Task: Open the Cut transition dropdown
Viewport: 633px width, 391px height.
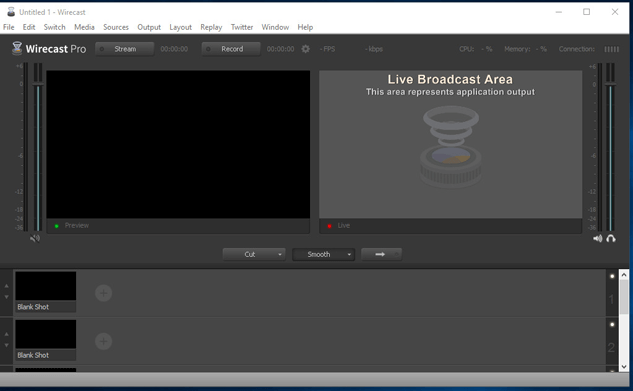Action: pyautogui.click(x=254, y=254)
